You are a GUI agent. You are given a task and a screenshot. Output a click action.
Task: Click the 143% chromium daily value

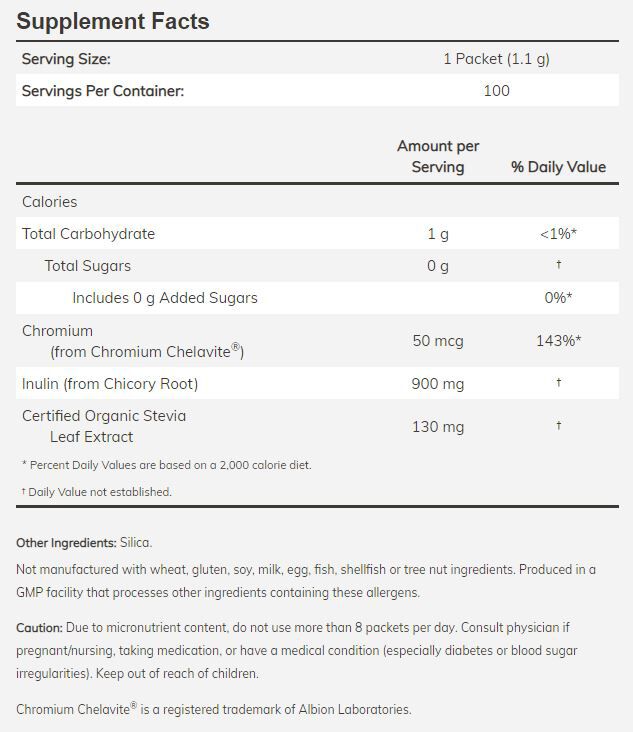click(558, 341)
